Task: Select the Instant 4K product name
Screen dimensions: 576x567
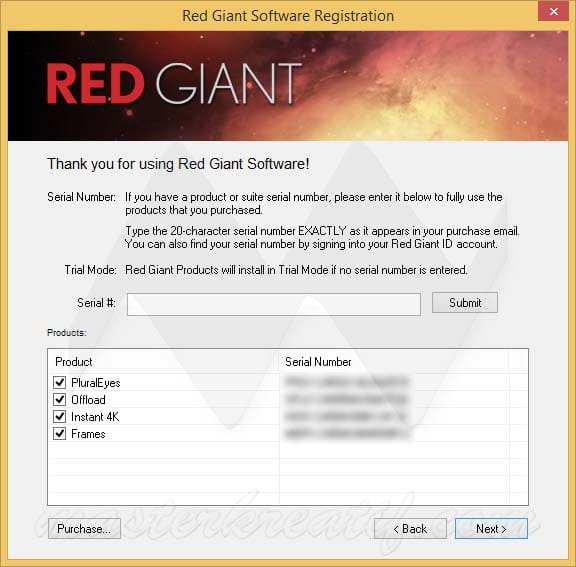Action: (95, 417)
